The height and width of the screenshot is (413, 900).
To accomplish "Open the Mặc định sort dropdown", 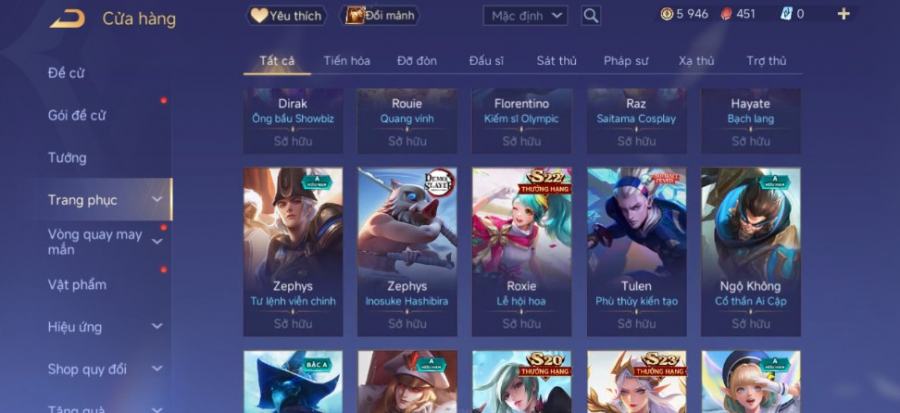I will [525, 15].
